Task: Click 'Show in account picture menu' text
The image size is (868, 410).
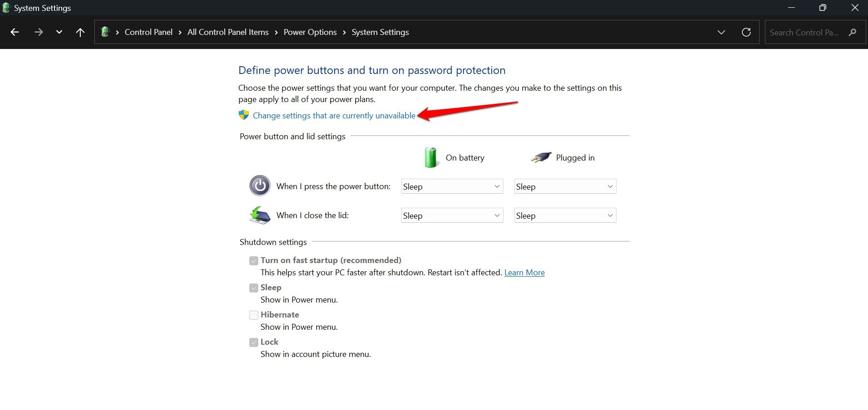Action: click(316, 354)
